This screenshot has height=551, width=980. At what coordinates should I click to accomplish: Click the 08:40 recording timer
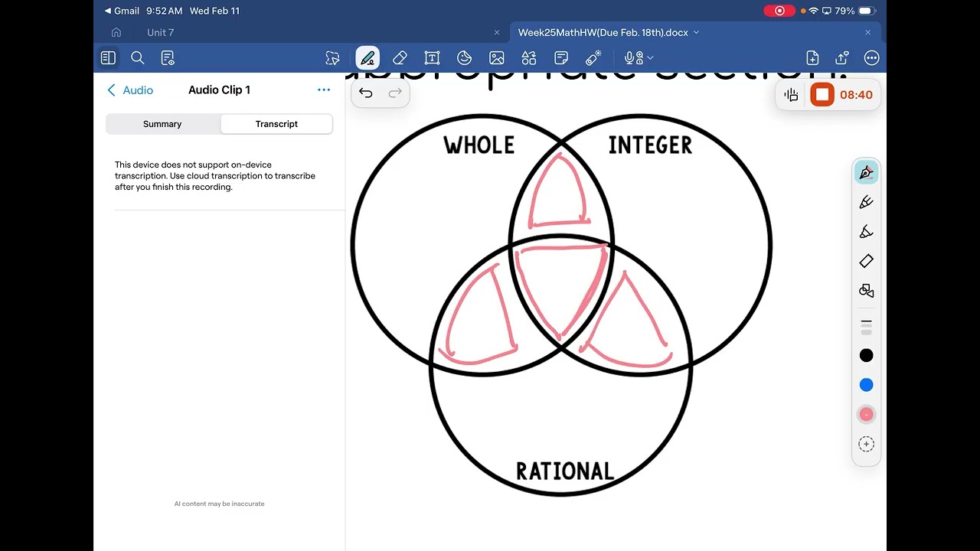point(856,95)
